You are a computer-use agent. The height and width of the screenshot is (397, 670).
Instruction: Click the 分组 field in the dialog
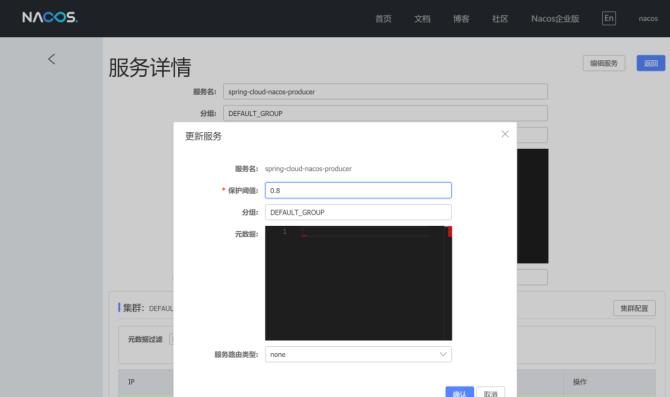click(x=358, y=212)
